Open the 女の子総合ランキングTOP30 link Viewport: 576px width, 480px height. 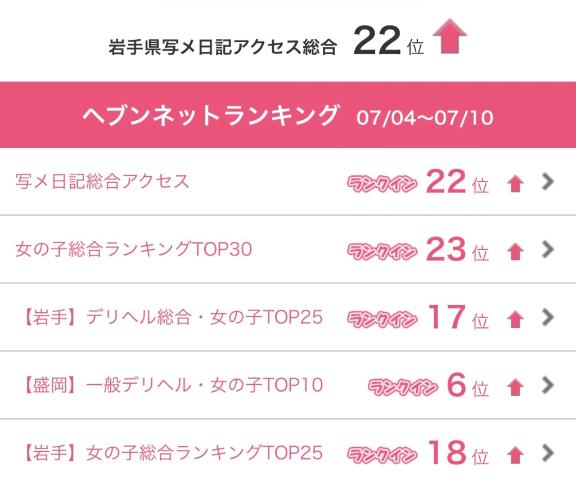coord(134,249)
